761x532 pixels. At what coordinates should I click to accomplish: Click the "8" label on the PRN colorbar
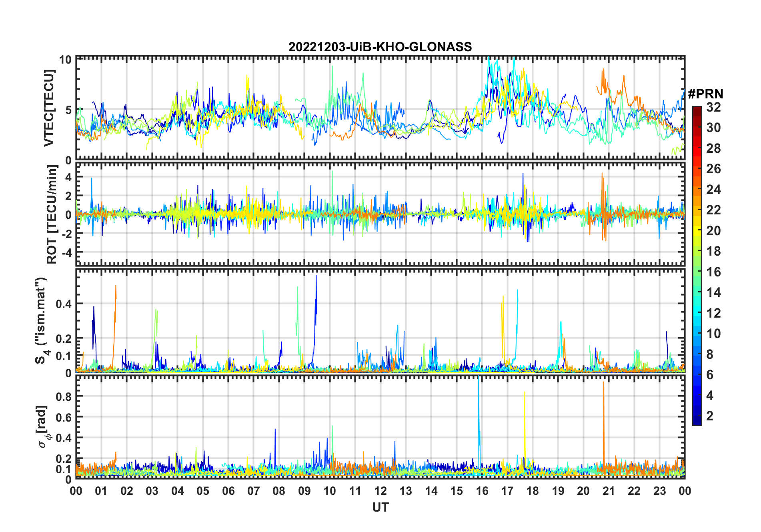710,354
